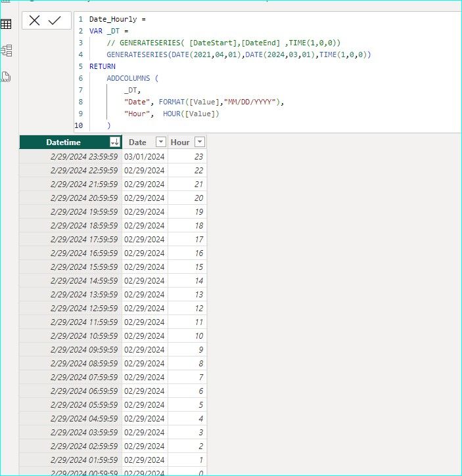Click the HOUR([Value]) expression on line 9
This screenshot has height=476, width=462.
click(191, 114)
